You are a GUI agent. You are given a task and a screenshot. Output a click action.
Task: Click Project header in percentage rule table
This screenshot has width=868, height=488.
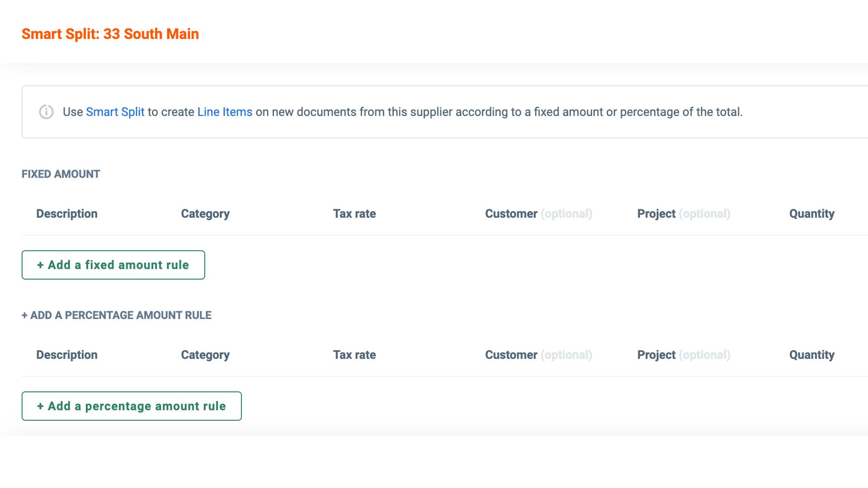tap(684, 355)
